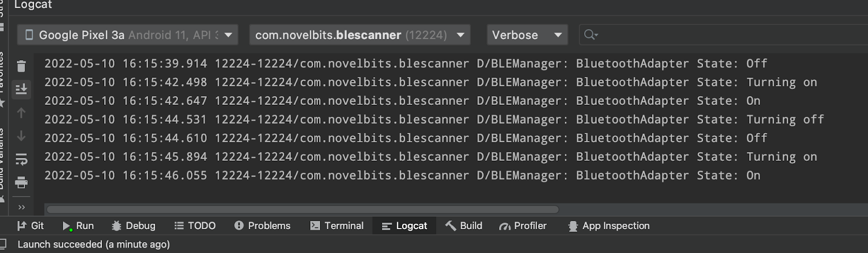Toggle soft-wrap for log lines

21,159
